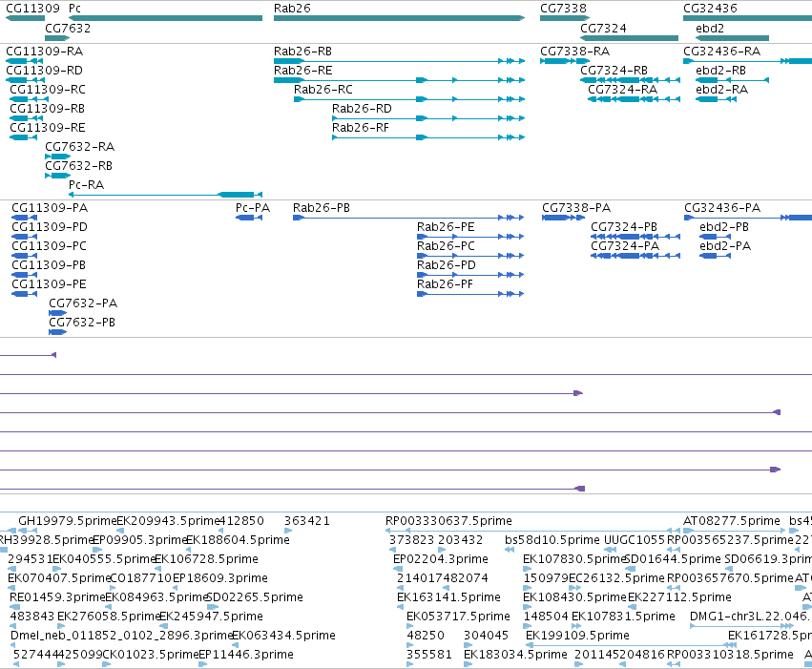Screen dimensions: 812x669
Task: Select EST EK188604.5prime
Action: coord(239,539)
